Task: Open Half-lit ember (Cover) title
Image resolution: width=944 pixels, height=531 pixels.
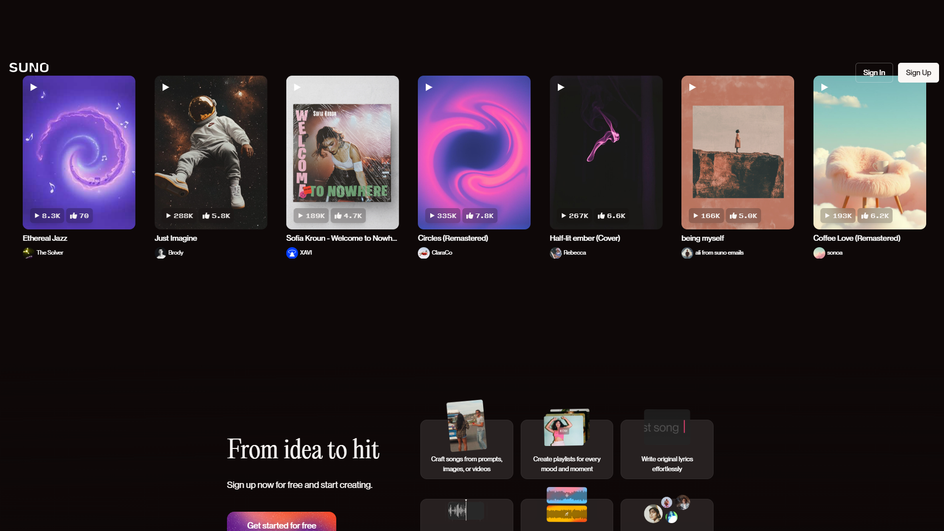Action: pyautogui.click(x=585, y=238)
